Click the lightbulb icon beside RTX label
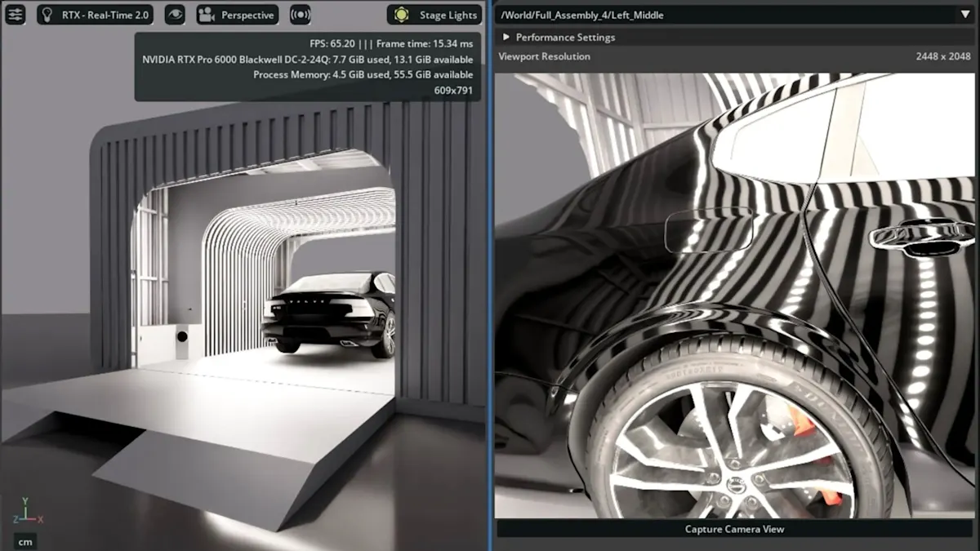980x551 pixels. 48,15
